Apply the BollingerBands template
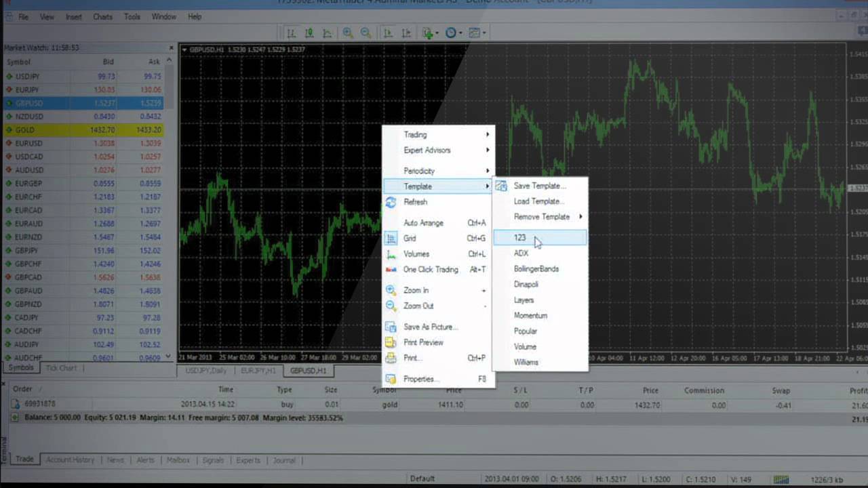The height and width of the screenshot is (488, 868). 540,269
